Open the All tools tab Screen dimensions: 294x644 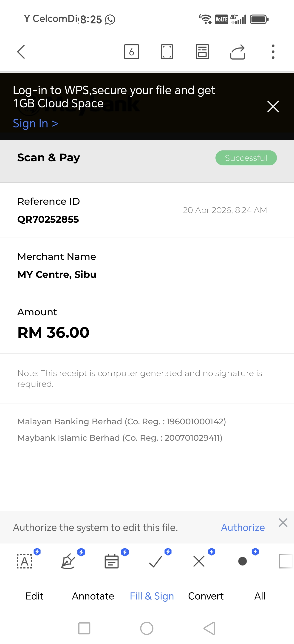click(x=260, y=596)
